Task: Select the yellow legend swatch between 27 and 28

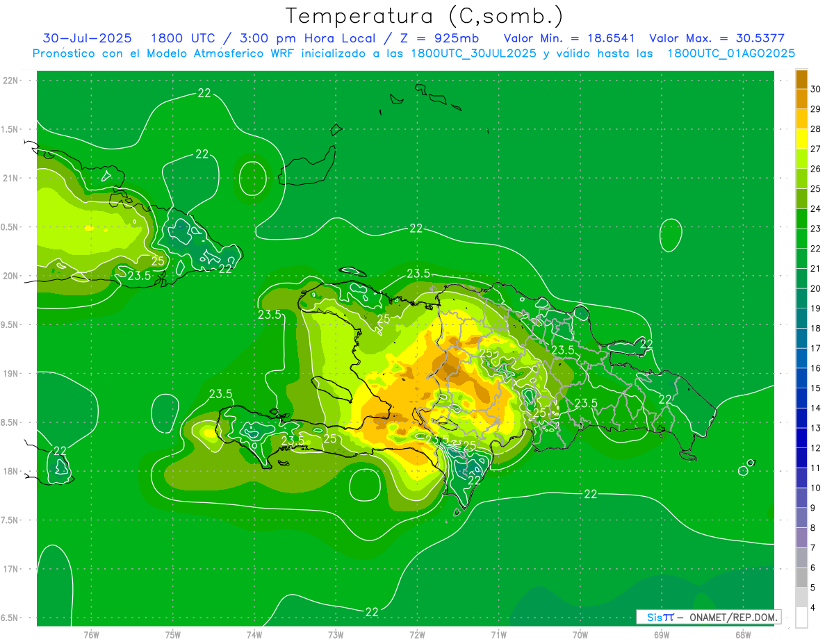Action: point(801,139)
